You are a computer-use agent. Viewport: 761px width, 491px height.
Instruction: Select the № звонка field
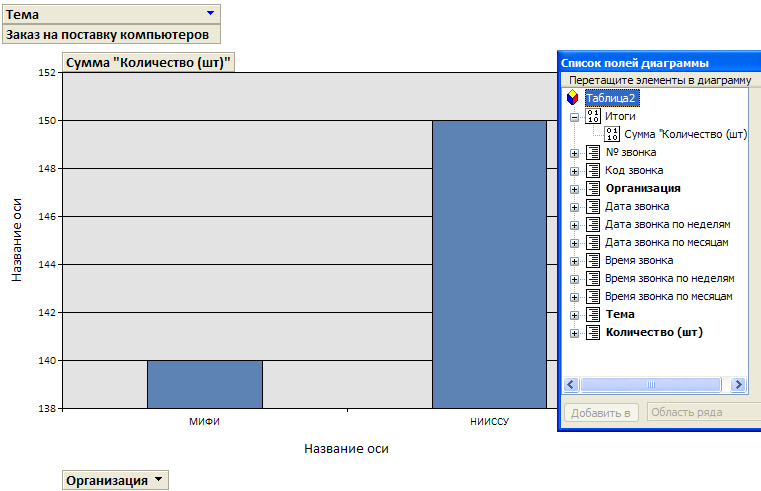pyautogui.click(x=630, y=152)
